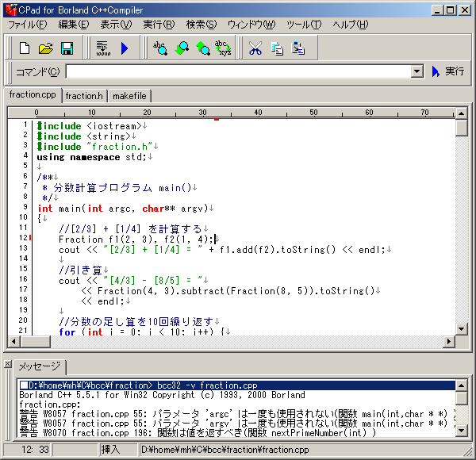
Task: Click the 実行 button beside command box
Action: (x=448, y=71)
